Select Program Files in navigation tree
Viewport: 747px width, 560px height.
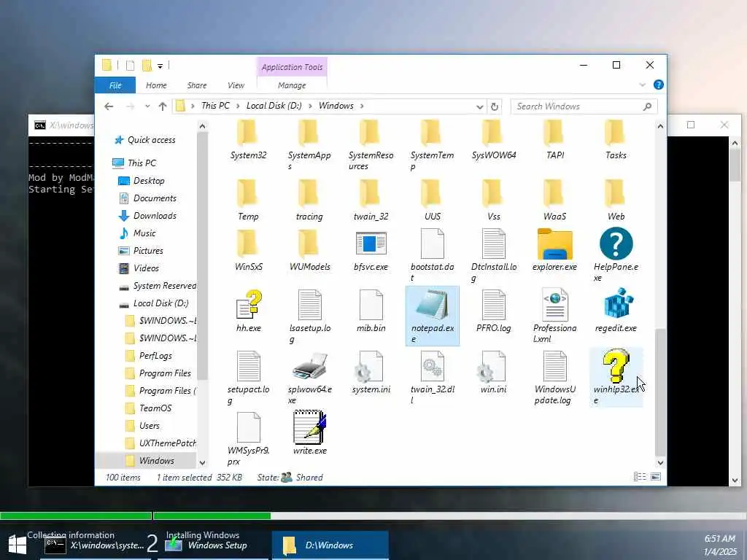165,373
